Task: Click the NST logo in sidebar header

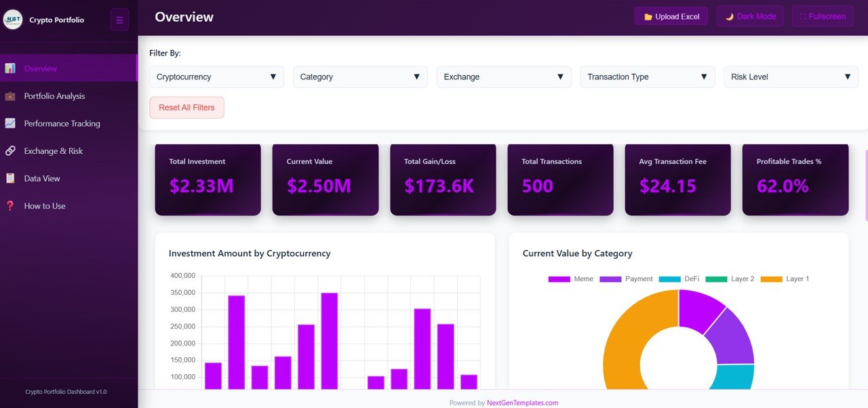Action: (x=13, y=20)
